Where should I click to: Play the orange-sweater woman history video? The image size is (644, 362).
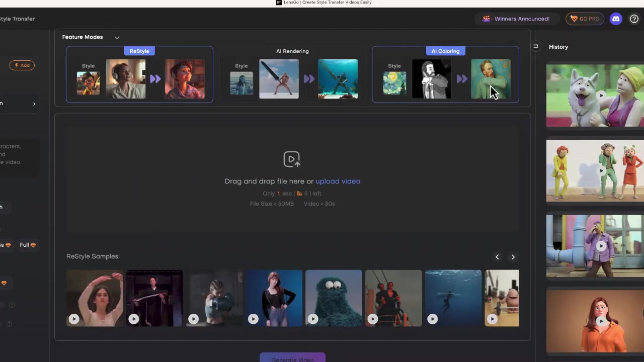[601, 321]
